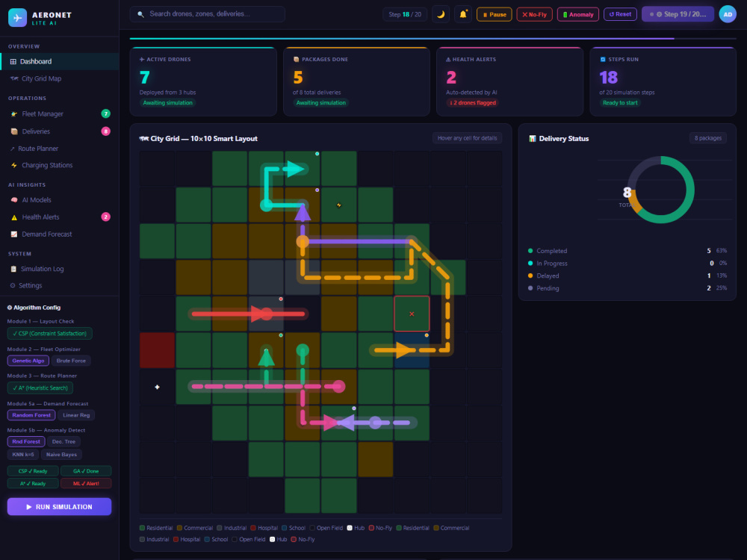Viewport: 747px width, 560px height.
Task: Click the Settings gear icon in sidebar
Action: coord(13,286)
